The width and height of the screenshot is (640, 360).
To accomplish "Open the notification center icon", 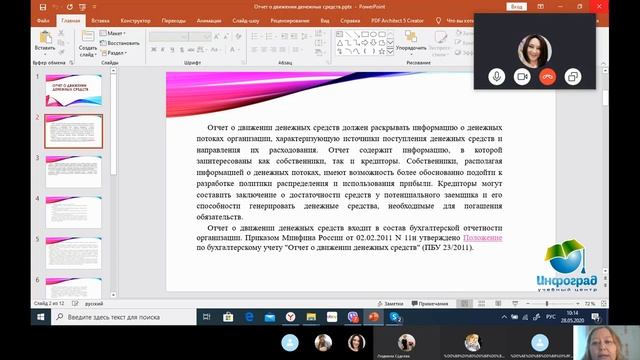I will pyautogui.click(x=595, y=317).
